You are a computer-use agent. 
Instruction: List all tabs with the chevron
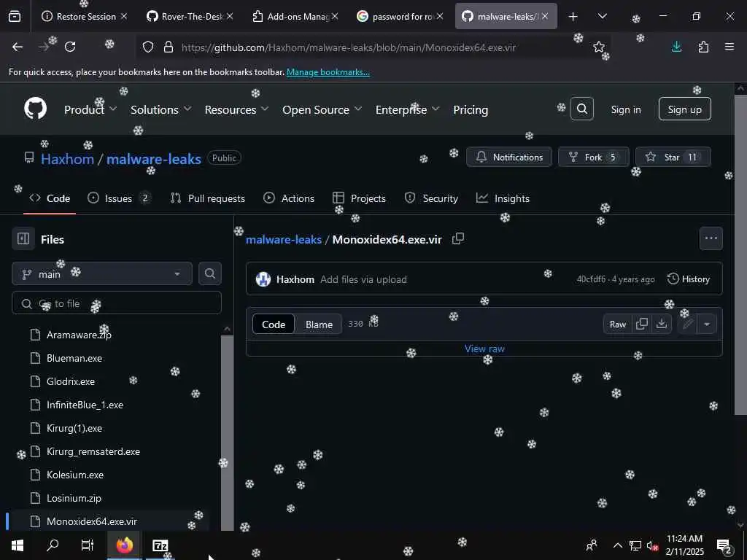602,17
